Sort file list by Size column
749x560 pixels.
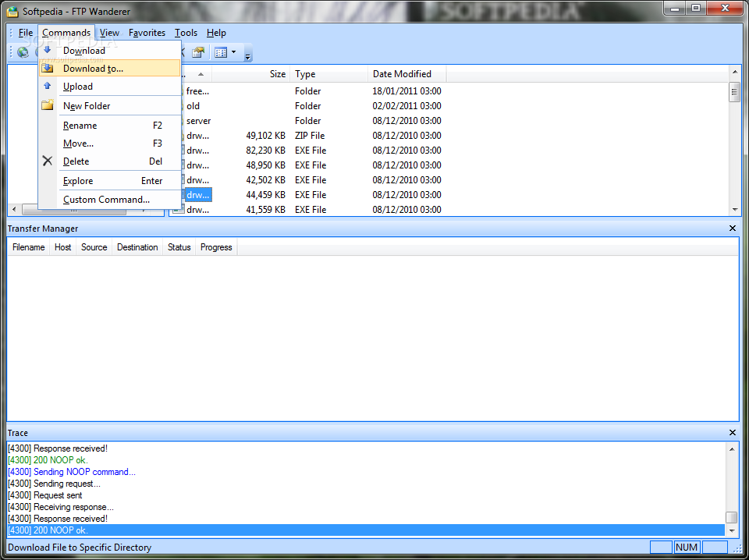(x=250, y=74)
